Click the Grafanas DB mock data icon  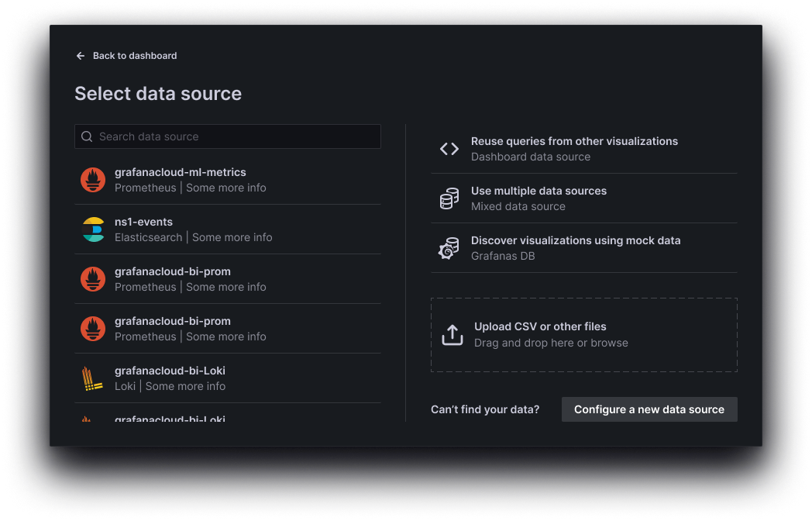point(449,247)
